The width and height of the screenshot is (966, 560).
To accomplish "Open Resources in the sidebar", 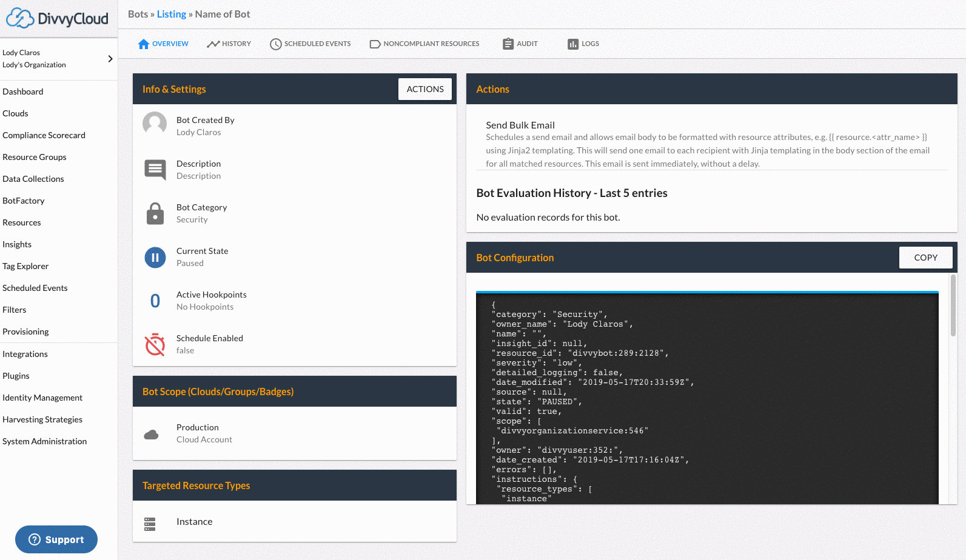I will 22,222.
